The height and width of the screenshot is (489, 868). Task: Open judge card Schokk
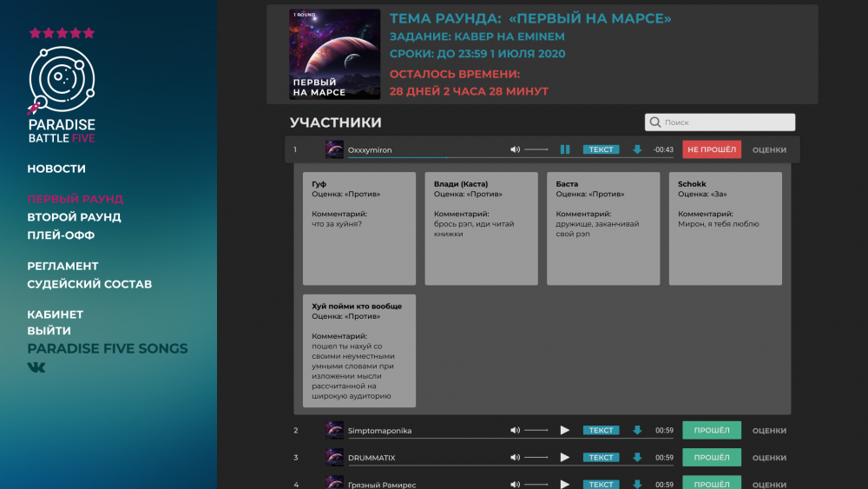(725, 228)
